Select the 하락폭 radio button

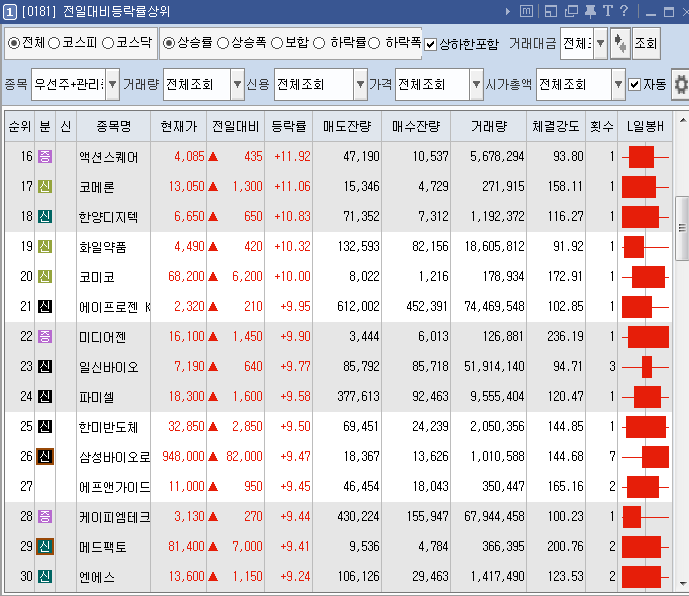pyautogui.click(x=374, y=43)
